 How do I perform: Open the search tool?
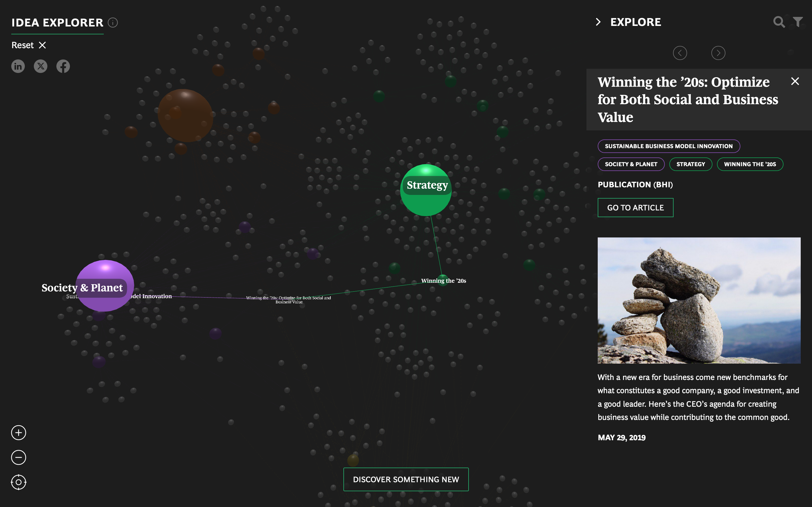point(779,22)
